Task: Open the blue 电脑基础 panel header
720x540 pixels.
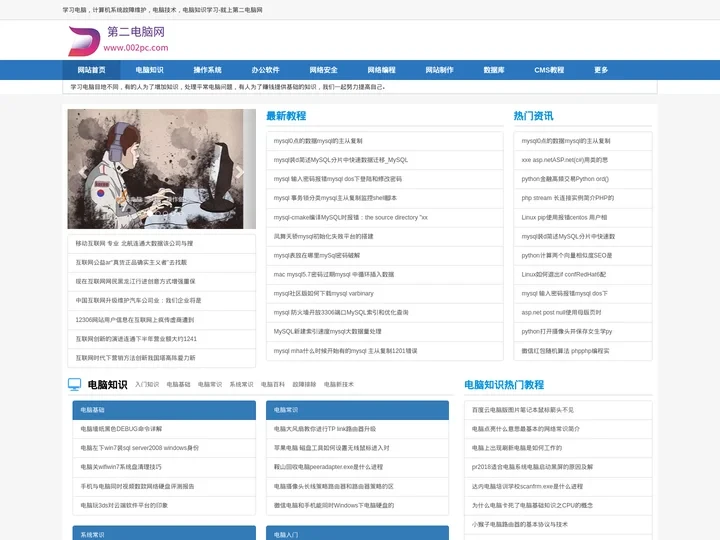Action: pyautogui.click(x=164, y=410)
